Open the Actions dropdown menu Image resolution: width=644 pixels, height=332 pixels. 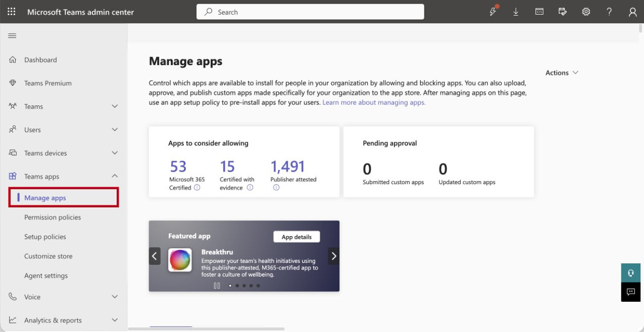click(562, 73)
